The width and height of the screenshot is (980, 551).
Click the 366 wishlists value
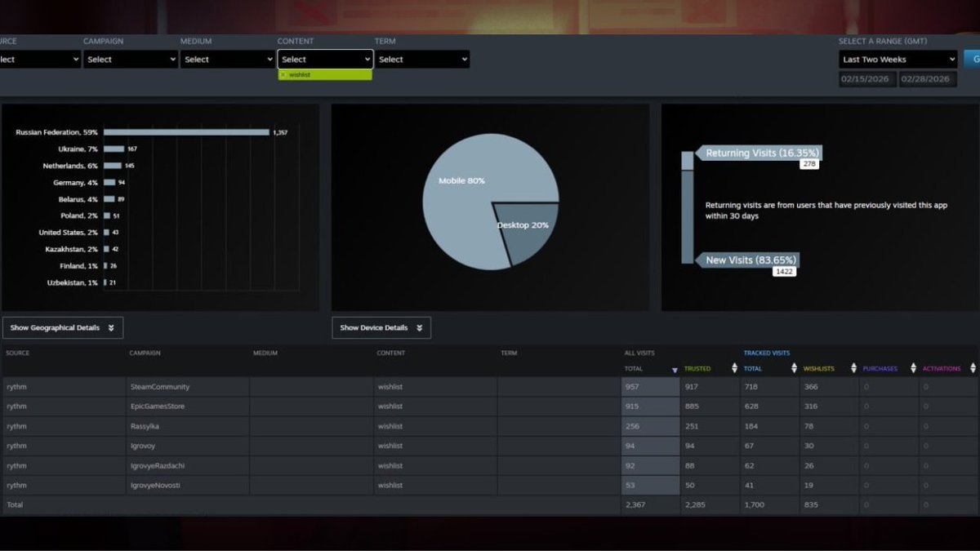(x=811, y=386)
